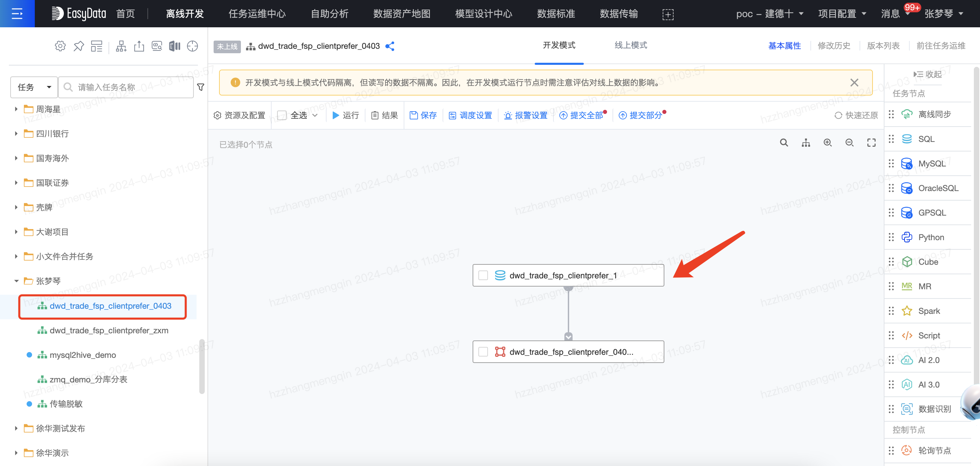Click the filter funnel icon beside the task search box
Screen dimensions: 980x466
click(x=201, y=87)
